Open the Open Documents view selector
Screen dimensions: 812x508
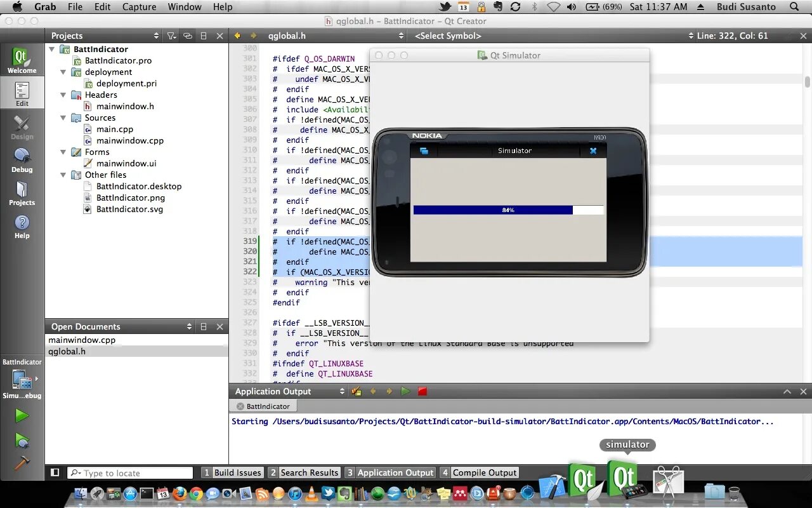(x=121, y=326)
